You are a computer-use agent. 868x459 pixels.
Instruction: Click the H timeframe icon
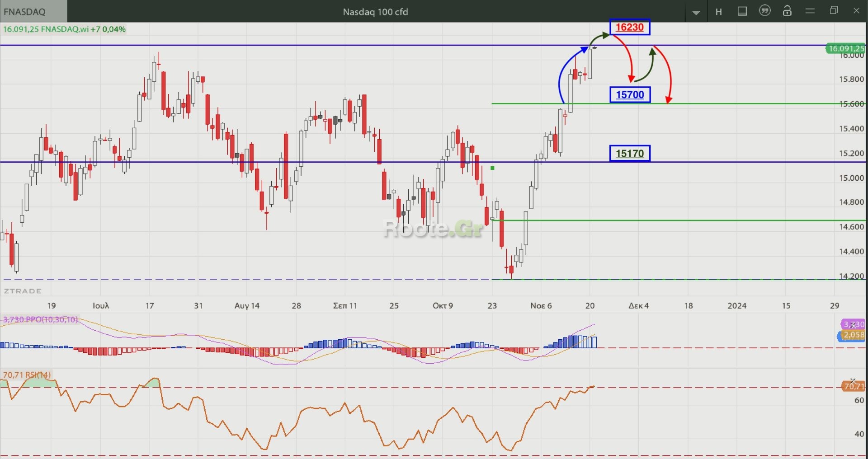[718, 12]
